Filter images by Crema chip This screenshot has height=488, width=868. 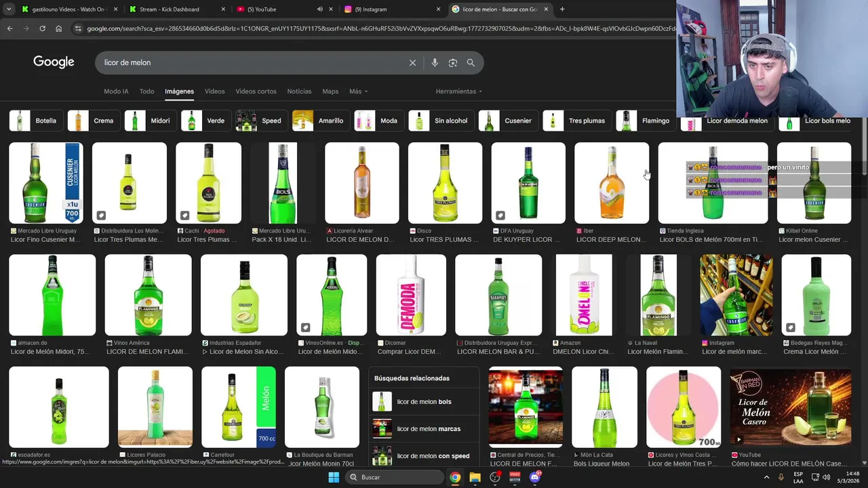tap(94, 121)
